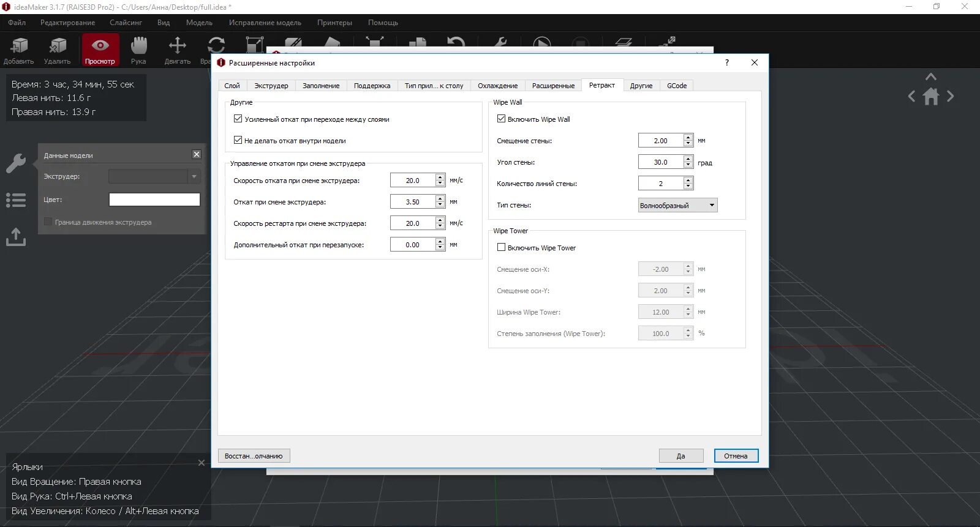The image size is (980, 527).
Task: Open the Принтеры menu
Action: [334, 23]
